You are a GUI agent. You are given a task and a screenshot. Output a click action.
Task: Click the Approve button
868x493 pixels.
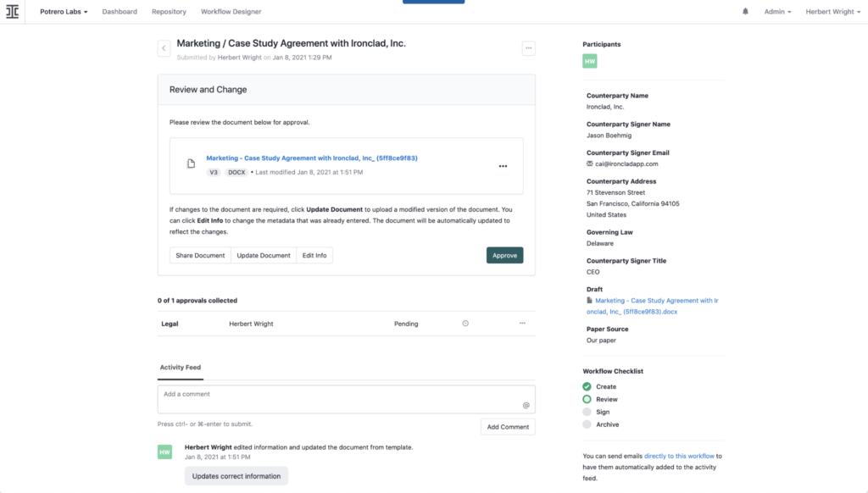click(504, 255)
